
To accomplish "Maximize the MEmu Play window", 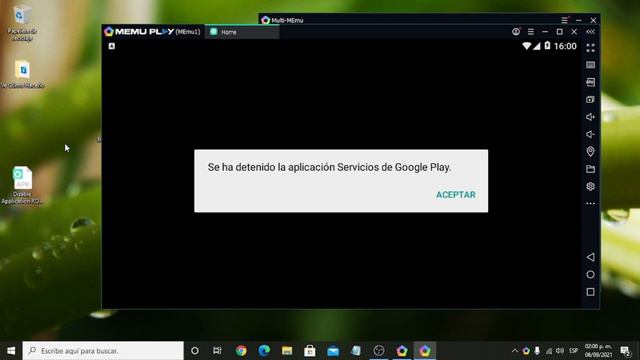I will click(560, 31).
